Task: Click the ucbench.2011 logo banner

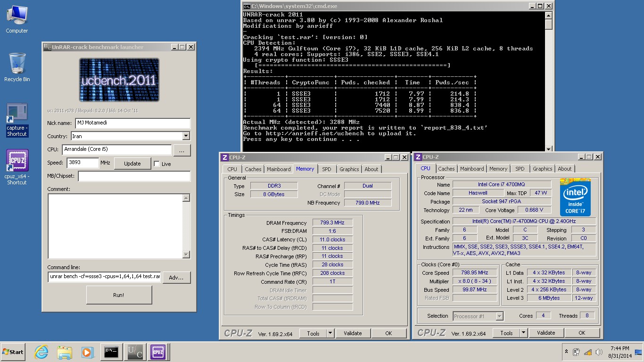Action: tap(119, 80)
